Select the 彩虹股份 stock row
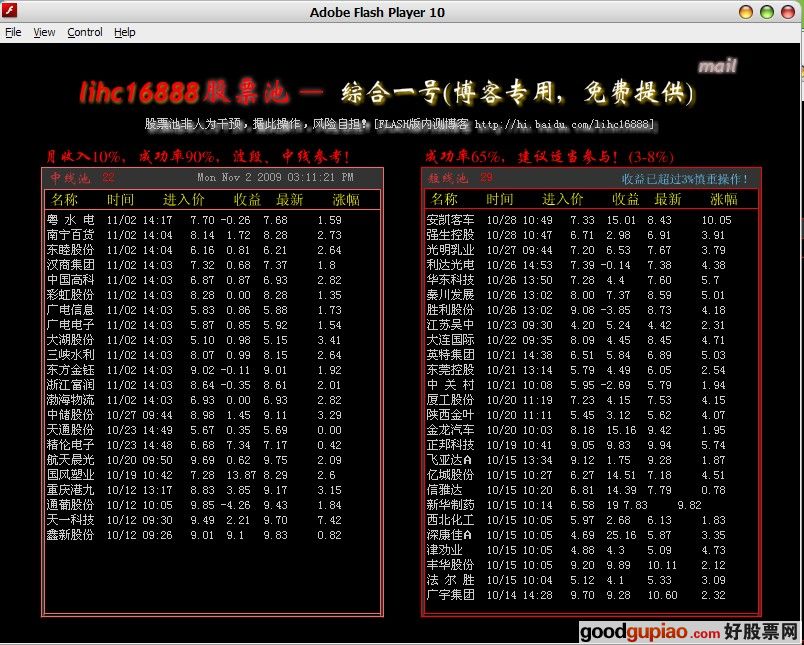 194,295
